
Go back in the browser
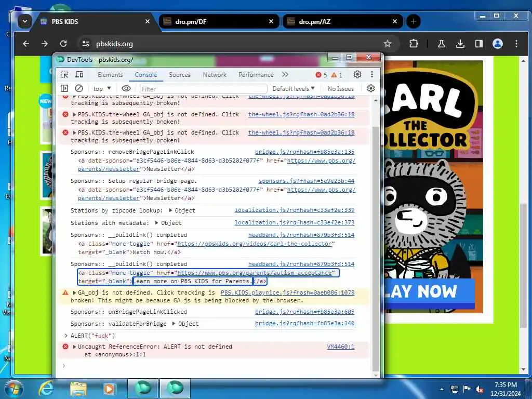coord(26,44)
